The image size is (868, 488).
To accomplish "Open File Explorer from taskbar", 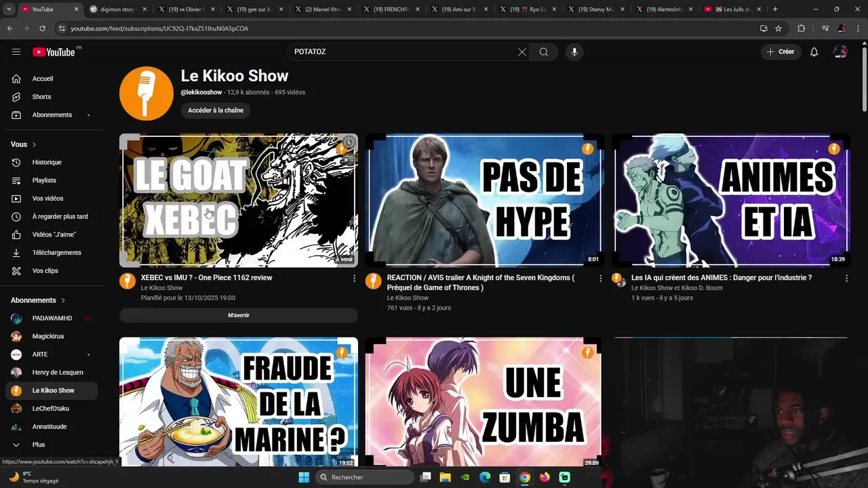I will coord(445,477).
